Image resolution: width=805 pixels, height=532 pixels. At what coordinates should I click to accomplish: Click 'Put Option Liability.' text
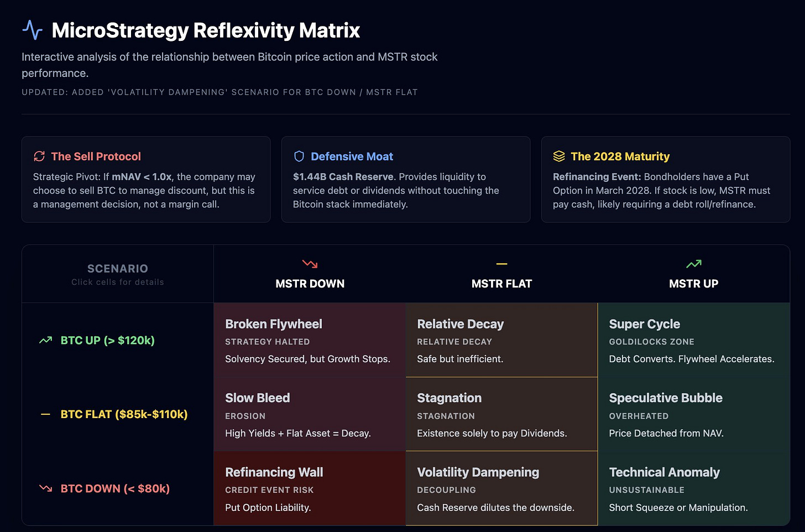pos(268,508)
